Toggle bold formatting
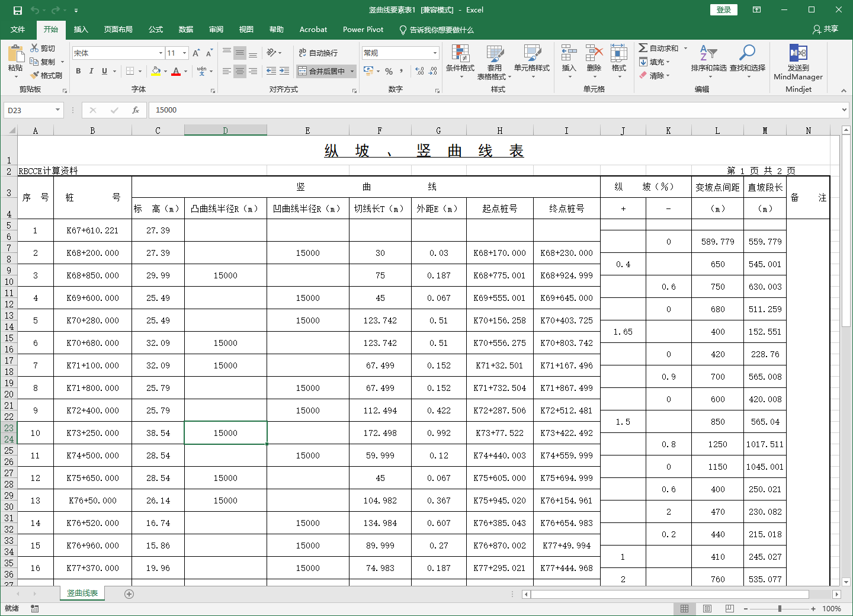The height and width of the screenshot is (616, 853). tap(78, 71)
